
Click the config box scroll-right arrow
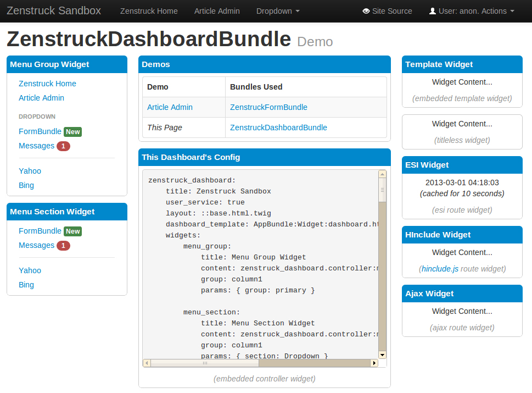pos(374,363)
